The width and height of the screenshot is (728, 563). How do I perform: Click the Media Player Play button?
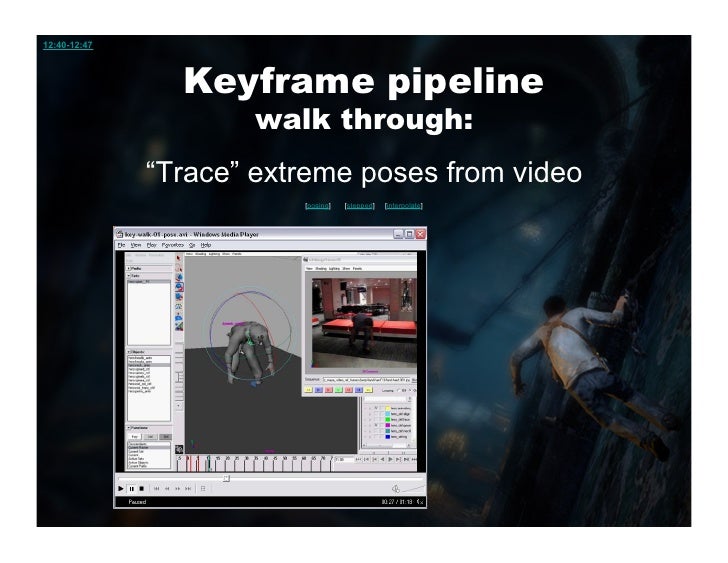tap(121, 488)
